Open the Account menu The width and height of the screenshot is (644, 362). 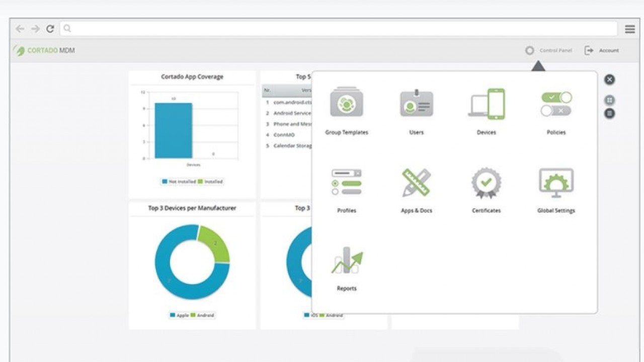tap(602, 51)
